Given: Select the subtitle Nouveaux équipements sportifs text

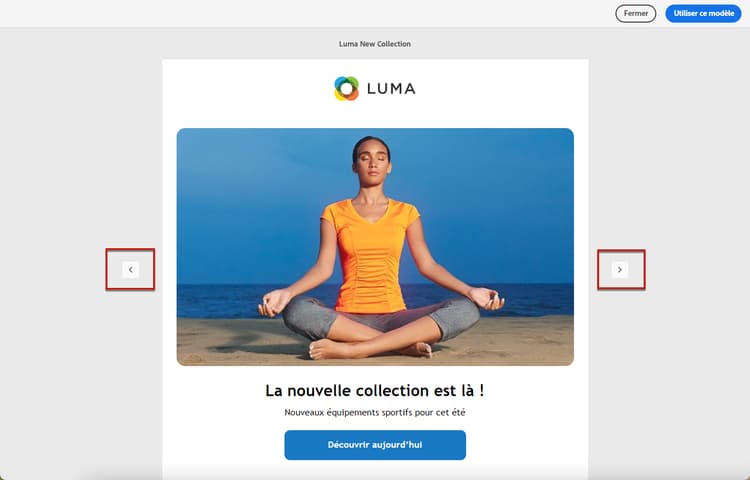Looking at the screenshot, I should [x=375, y=413].
